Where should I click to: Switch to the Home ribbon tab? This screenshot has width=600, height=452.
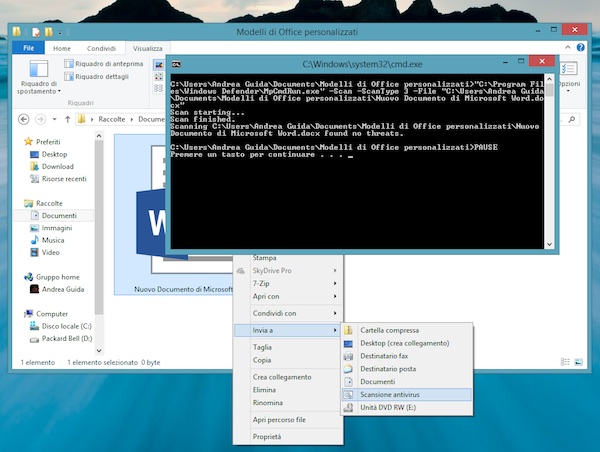[x=62, y=48]
